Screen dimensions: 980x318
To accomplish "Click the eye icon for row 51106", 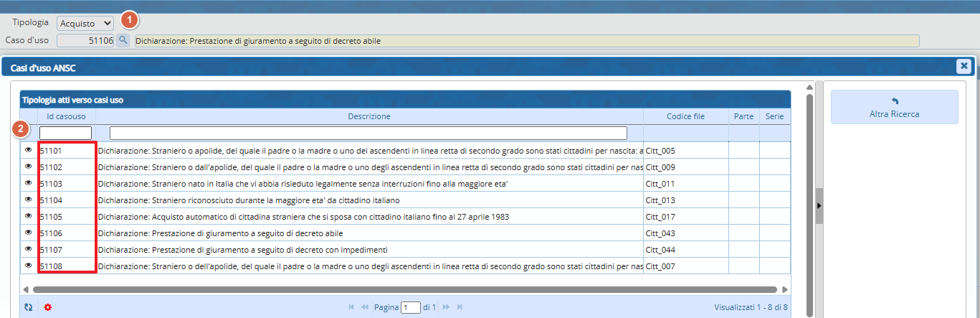I will coord(29,233).
